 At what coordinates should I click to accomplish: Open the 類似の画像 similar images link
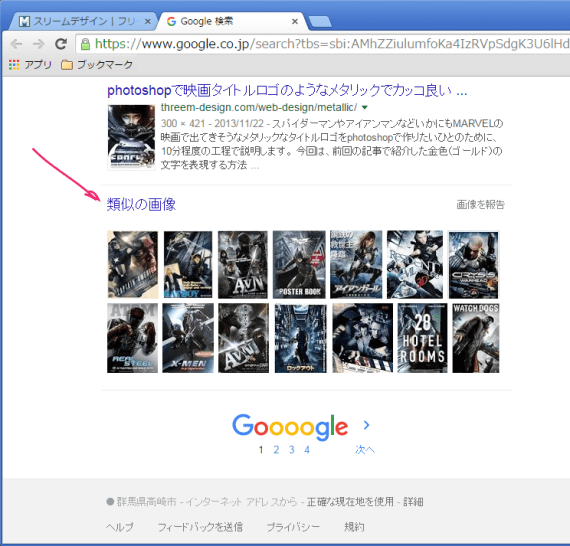pyautogui.click(x=141, y=204)
